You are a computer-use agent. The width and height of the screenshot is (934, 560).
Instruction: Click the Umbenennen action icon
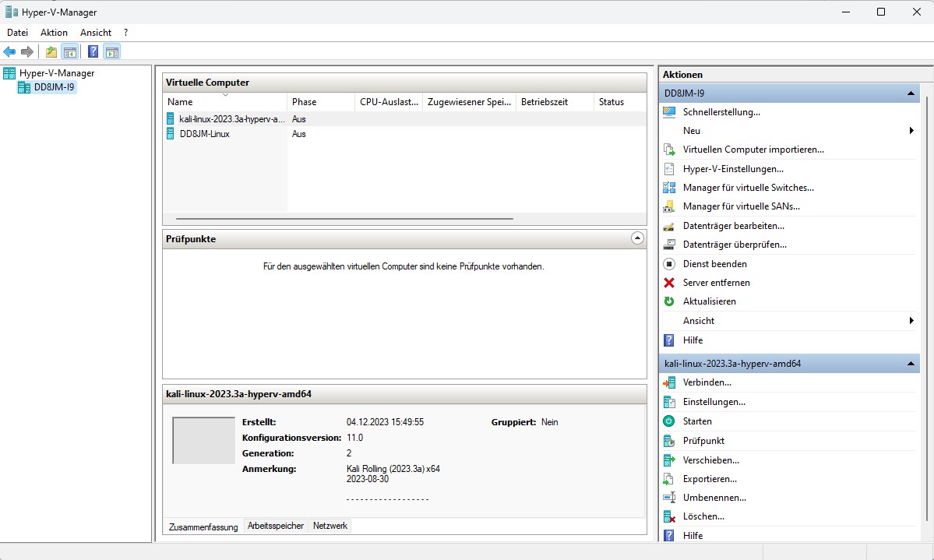(669, 498)
